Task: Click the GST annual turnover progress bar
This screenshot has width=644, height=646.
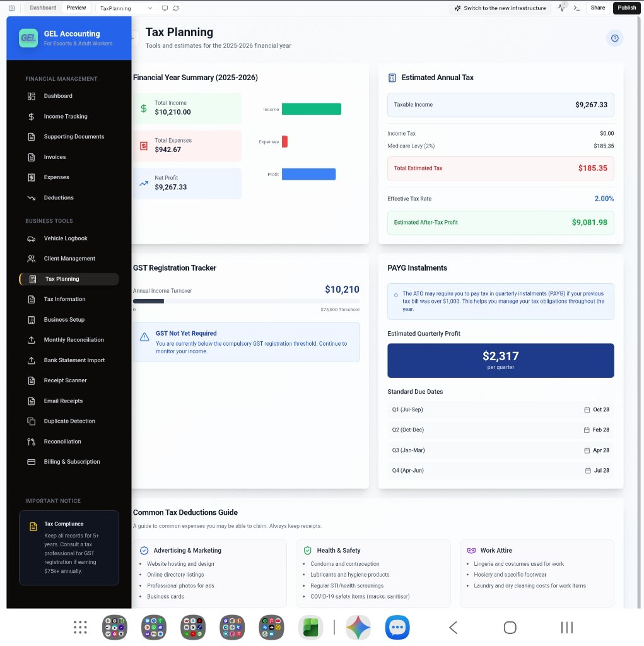Action: coord(246,302)
